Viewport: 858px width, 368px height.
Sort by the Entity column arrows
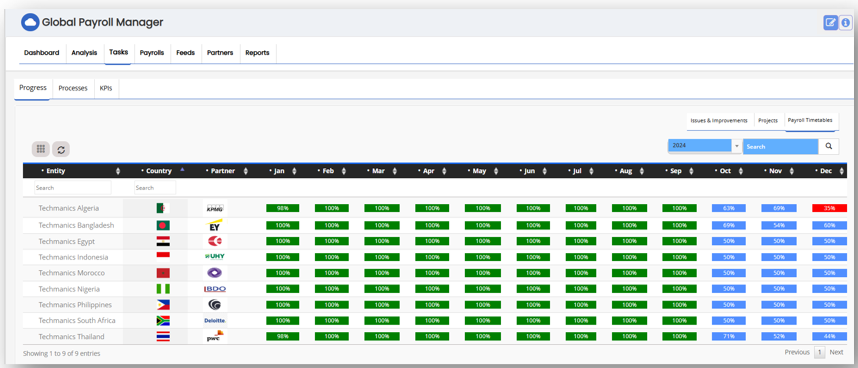point(118,171)
